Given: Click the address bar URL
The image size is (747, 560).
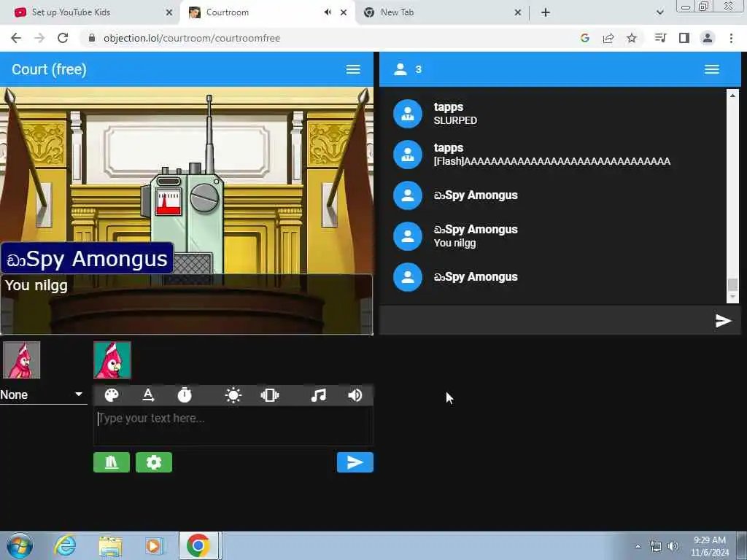Looking at the screenshot, I should 192,38.
